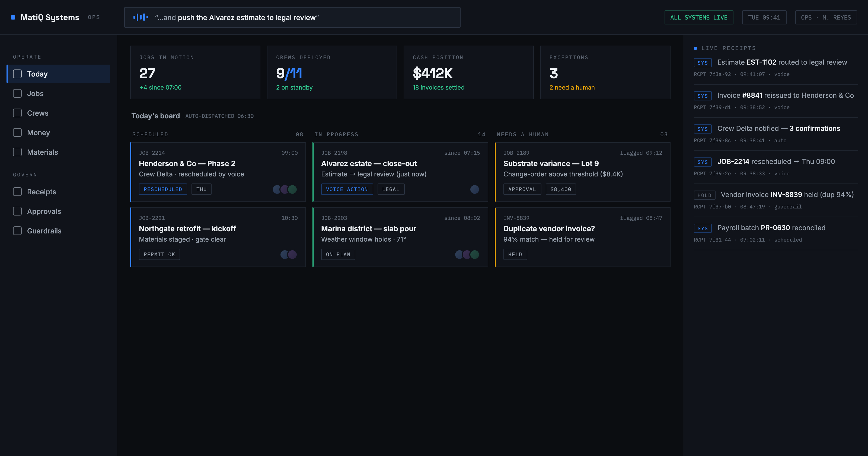Click the Receipts sidebar icon box
This screenshot has width=868, height=456.
[x=17, y=192]
